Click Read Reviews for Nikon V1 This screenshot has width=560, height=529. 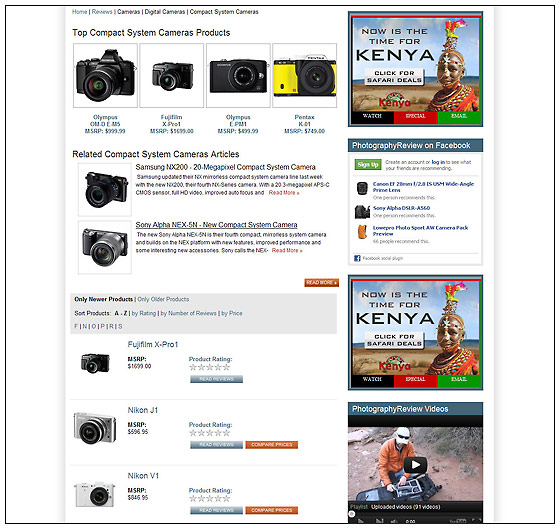coord(216,510)
